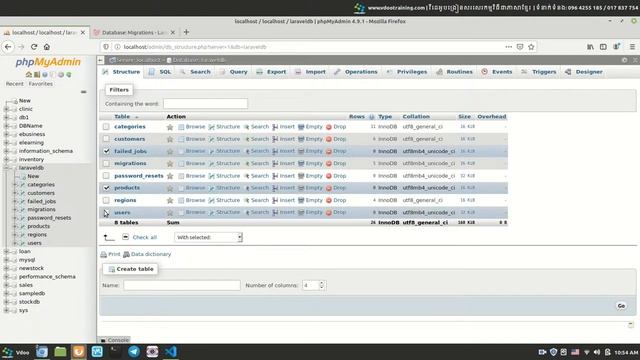Open the Console bar
Image resolution: width=640 pixels, height=360 pixels.
115,340
